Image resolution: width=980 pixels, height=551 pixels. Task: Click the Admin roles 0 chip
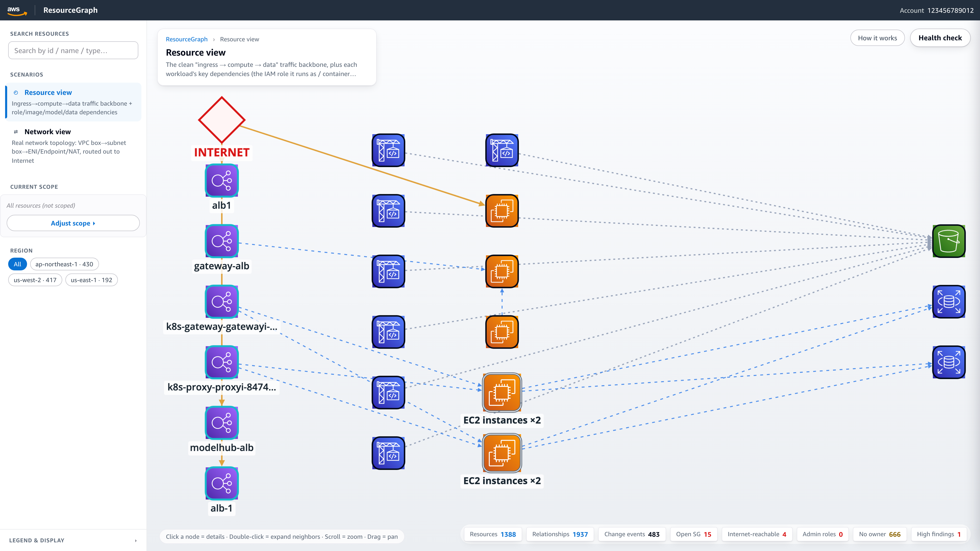click(823, 534)
